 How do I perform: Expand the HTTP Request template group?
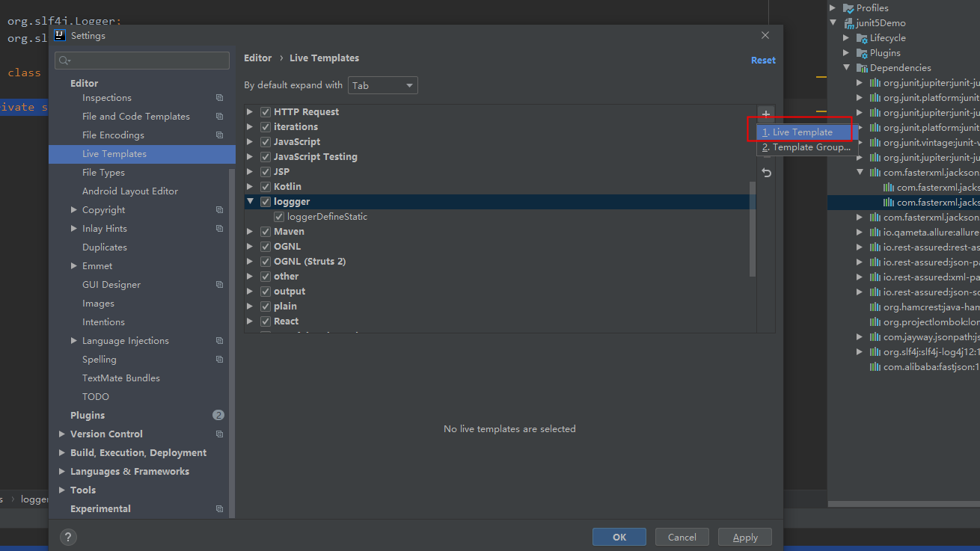pos(250,112)
